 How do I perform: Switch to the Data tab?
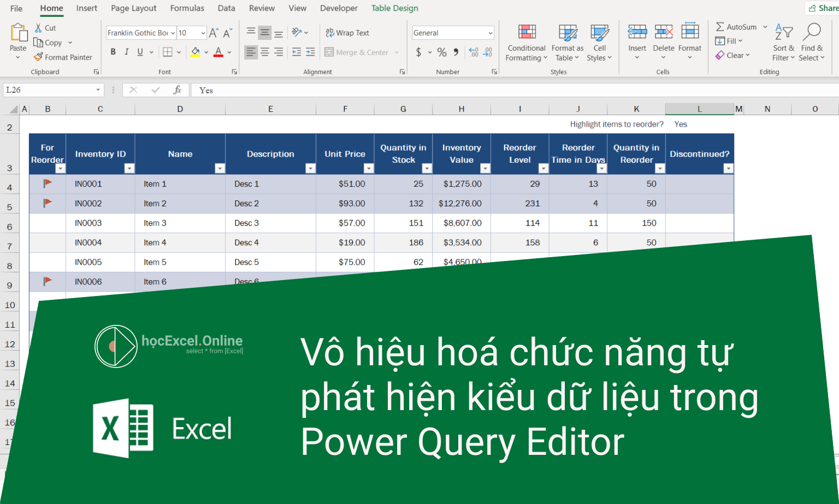click(226, 8)
